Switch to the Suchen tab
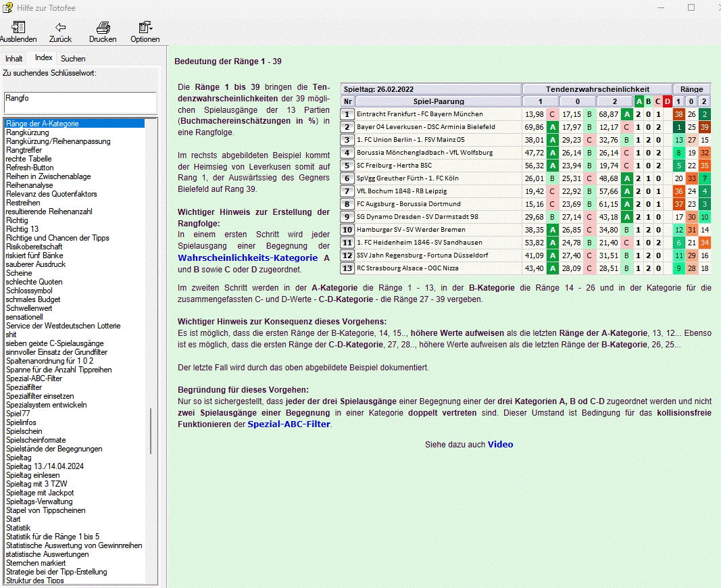Screen dimensions: 721x588 (73, 59)
